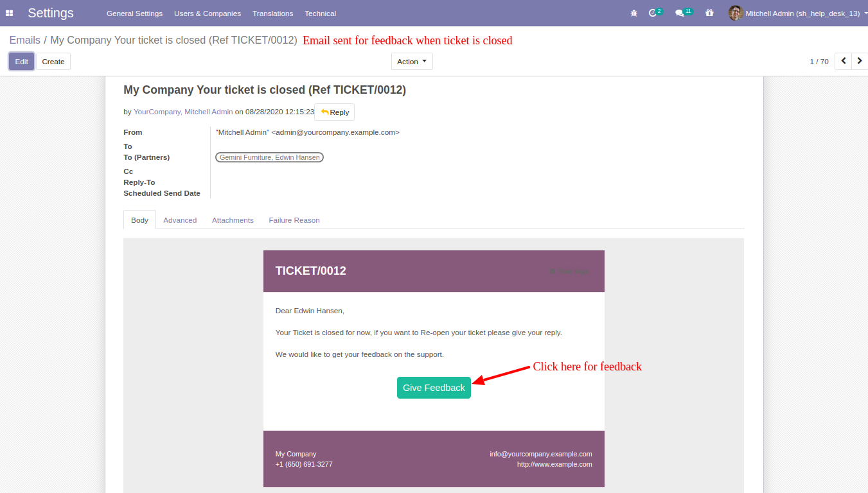This screenshot has height=493, width=868.
Task: Open the Attachments tab
Action: (233, 220)
